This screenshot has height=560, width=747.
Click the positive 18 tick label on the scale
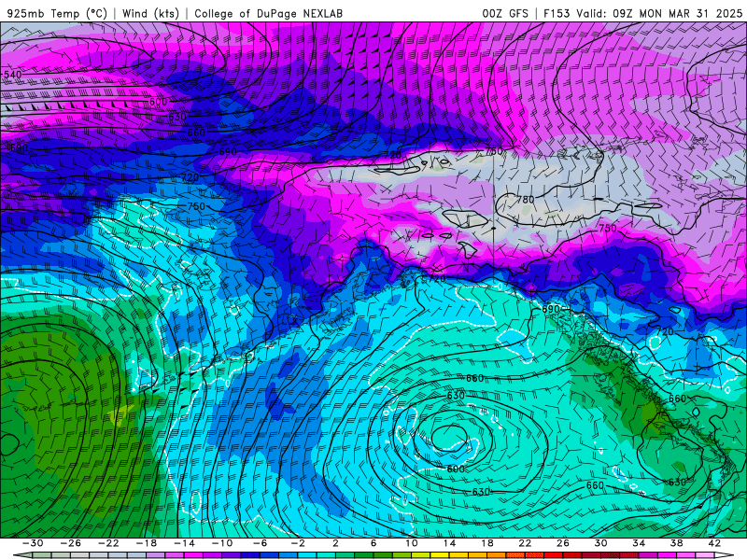coord(487,543)
